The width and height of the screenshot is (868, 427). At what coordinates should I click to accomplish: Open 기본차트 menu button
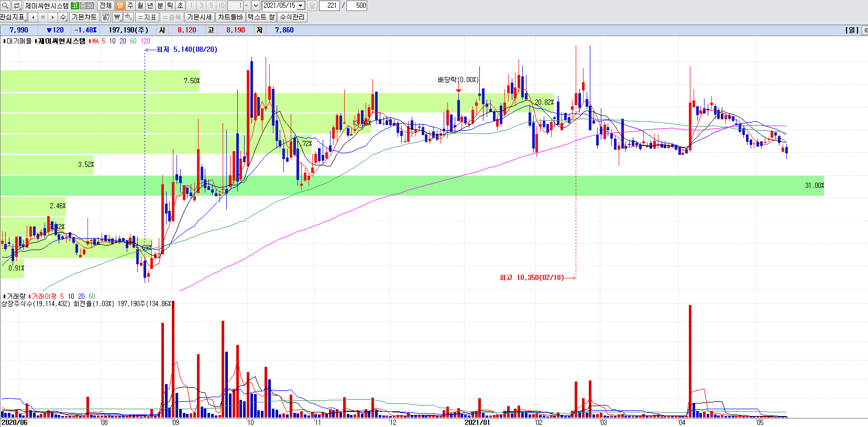click(x=84, y=17)
